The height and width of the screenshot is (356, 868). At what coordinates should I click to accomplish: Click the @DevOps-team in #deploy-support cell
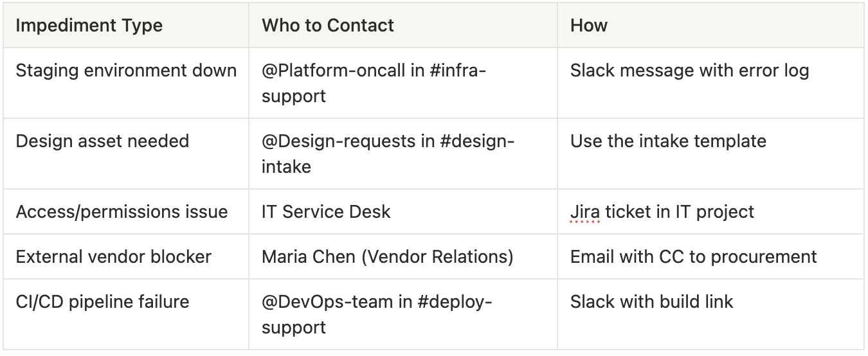(x=403, y=314)
